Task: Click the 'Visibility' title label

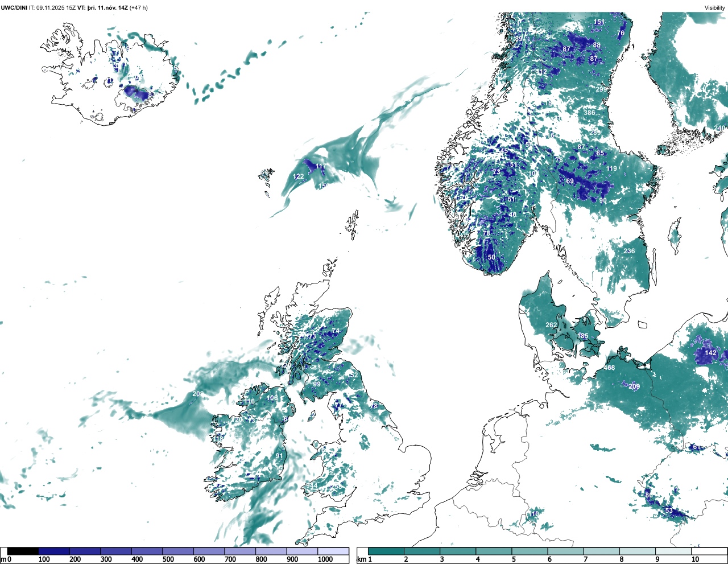Action: click(x=714, y=7)
